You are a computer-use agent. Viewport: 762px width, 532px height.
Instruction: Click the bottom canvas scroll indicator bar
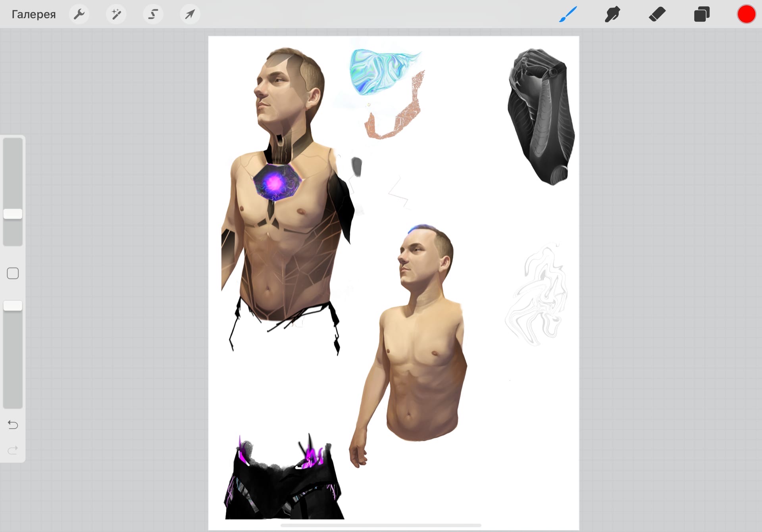[381, 525]
